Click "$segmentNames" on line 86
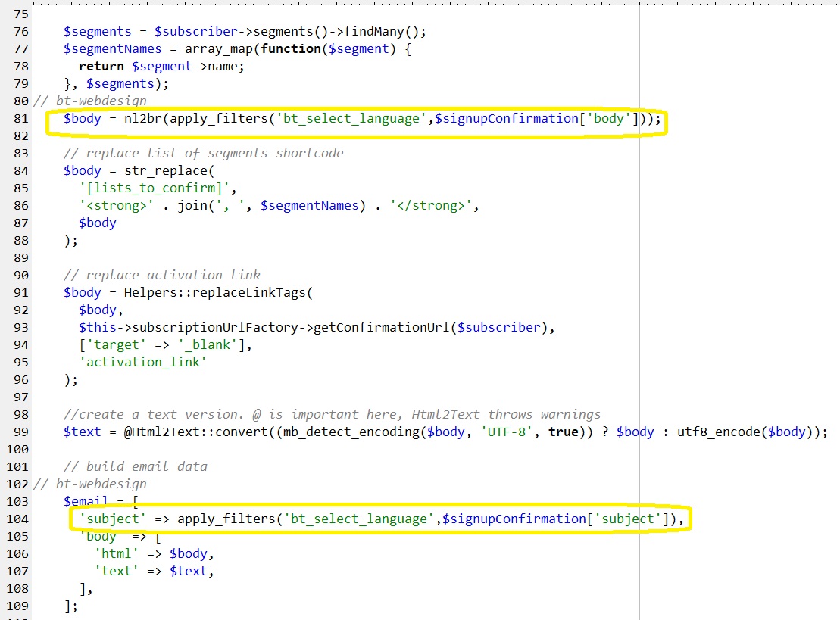Screen dimensions: 840x620 [310, 206]
